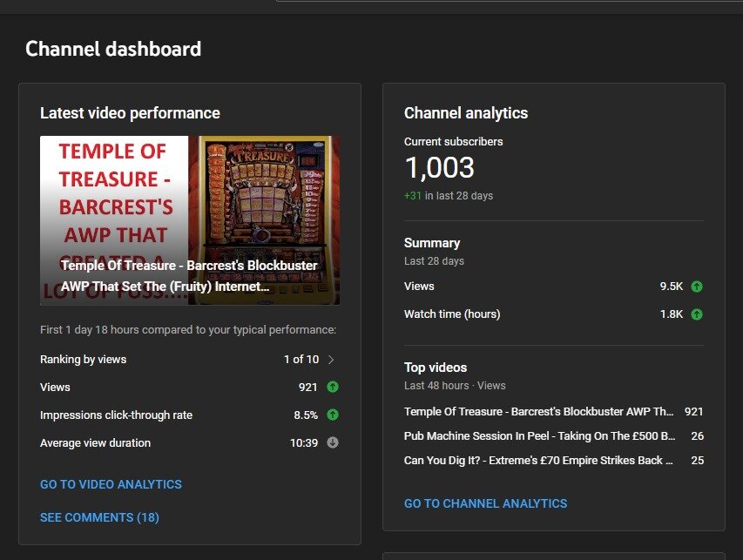Click the Channel dashboard page title

coord(113,49)
